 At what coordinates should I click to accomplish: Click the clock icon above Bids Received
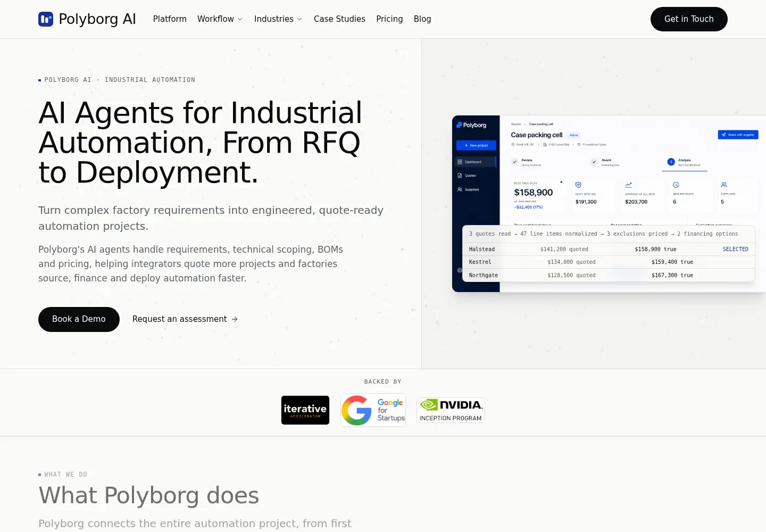(x=676, y=185)
